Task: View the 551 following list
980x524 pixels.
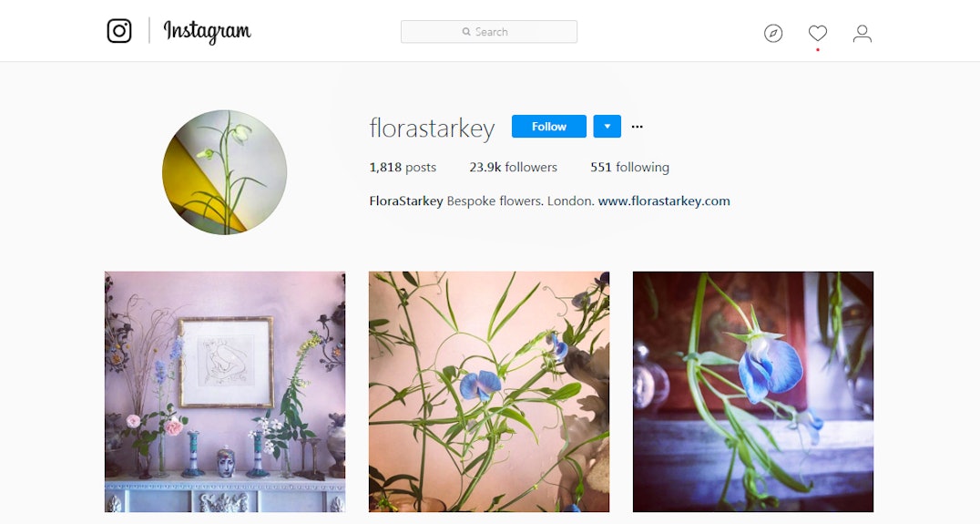Action: 629,167
